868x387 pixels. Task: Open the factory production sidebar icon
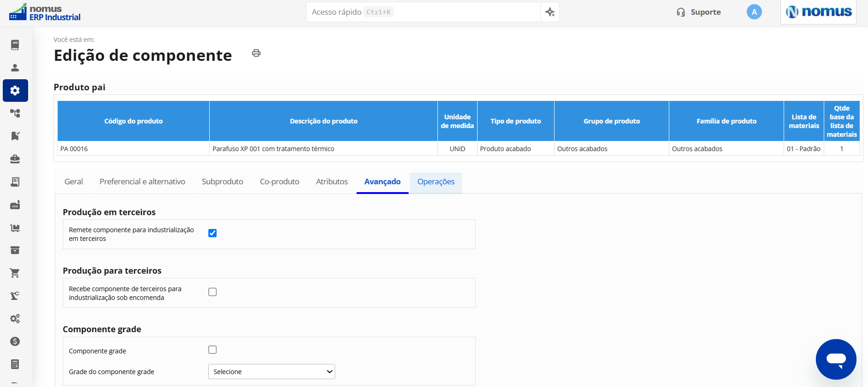[x=15, y=205]
